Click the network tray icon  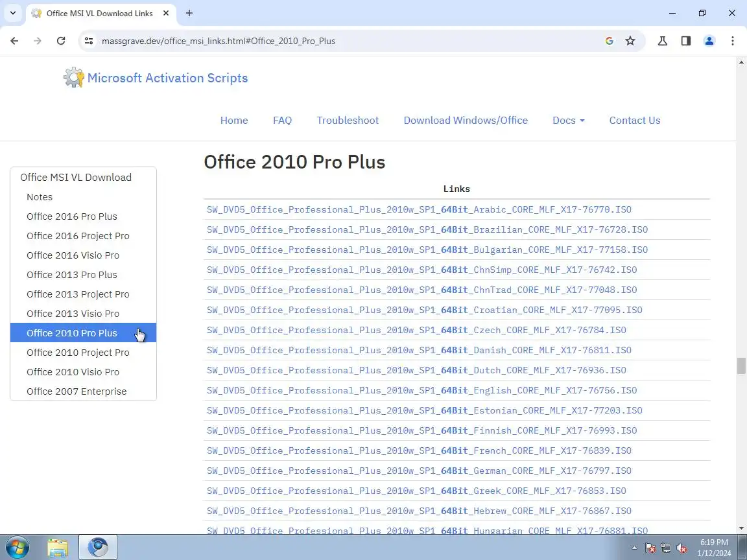coord(666,548)
